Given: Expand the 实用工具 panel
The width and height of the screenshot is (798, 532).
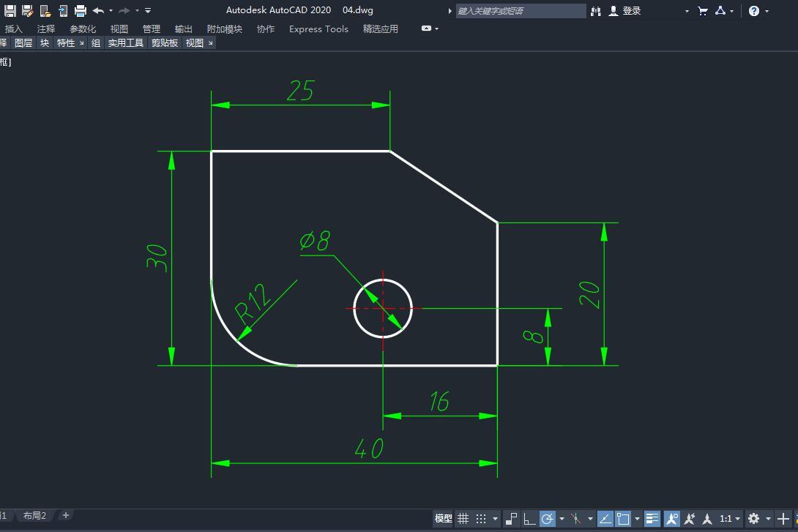Looking at the screenshot, I should pyautogui.click(x=126, y=43).
